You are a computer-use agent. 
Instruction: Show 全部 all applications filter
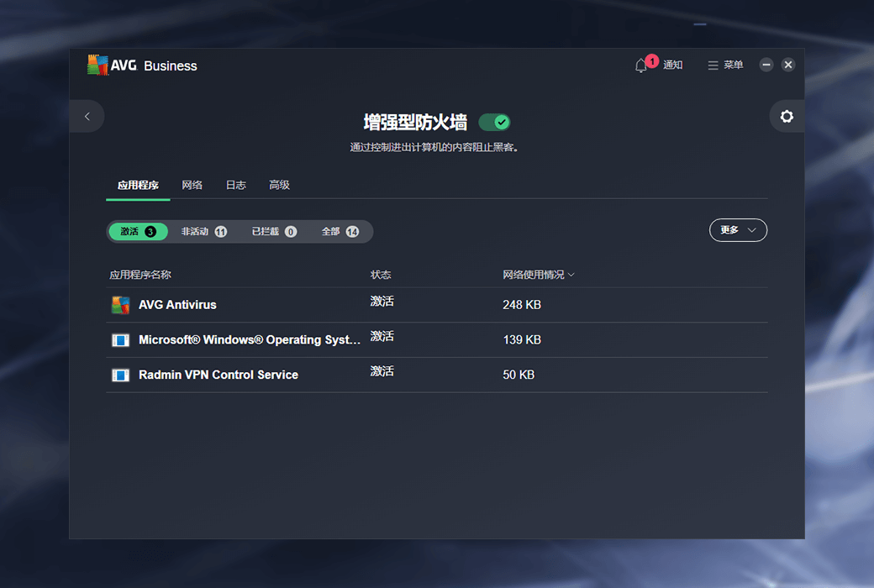point(340,232)
